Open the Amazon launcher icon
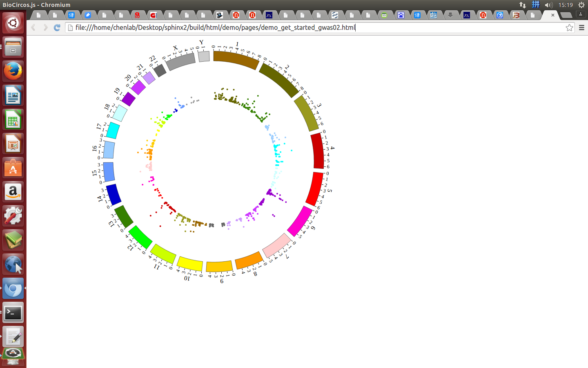588x368 pixels. pyautogui.click(x=13, y=192)
